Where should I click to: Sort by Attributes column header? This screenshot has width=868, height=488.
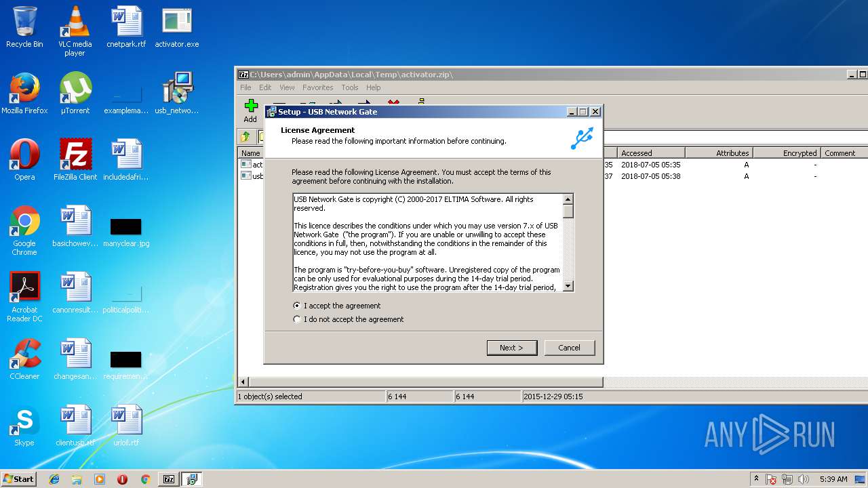719,153
